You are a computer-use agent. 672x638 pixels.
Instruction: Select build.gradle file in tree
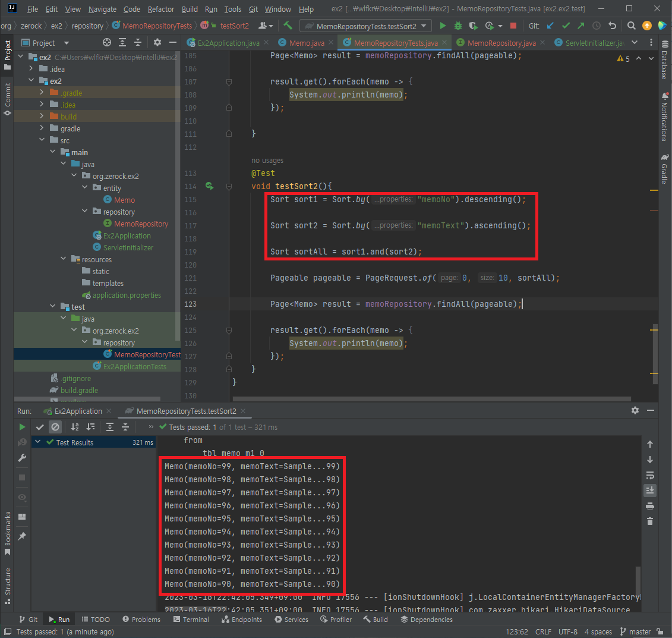[x=79, y=390]
